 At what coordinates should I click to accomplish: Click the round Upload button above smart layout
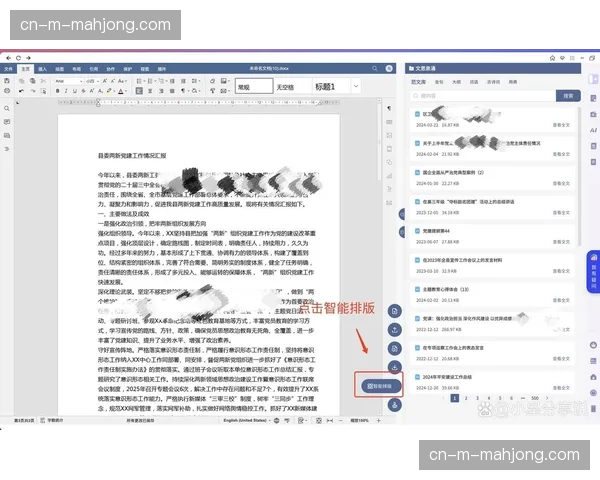tap(395, 330)
